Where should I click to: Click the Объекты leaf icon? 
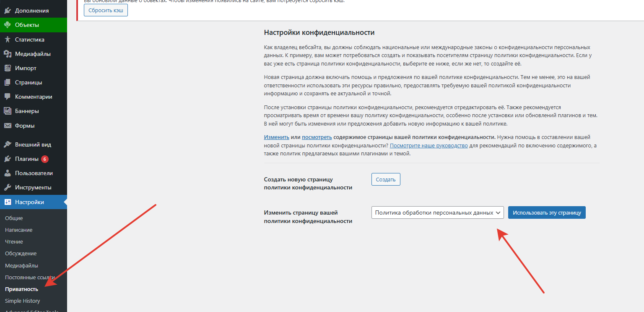pos(8,25)
